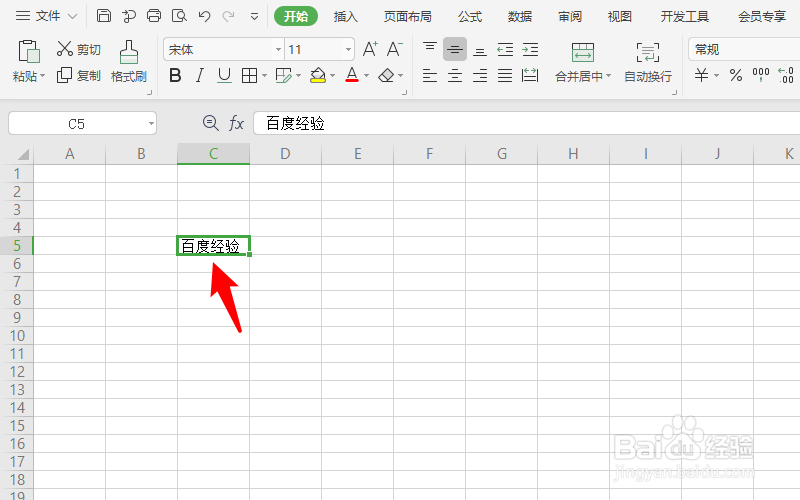Switch to the 公式 ribbon tab

click(x=469, y=16)
